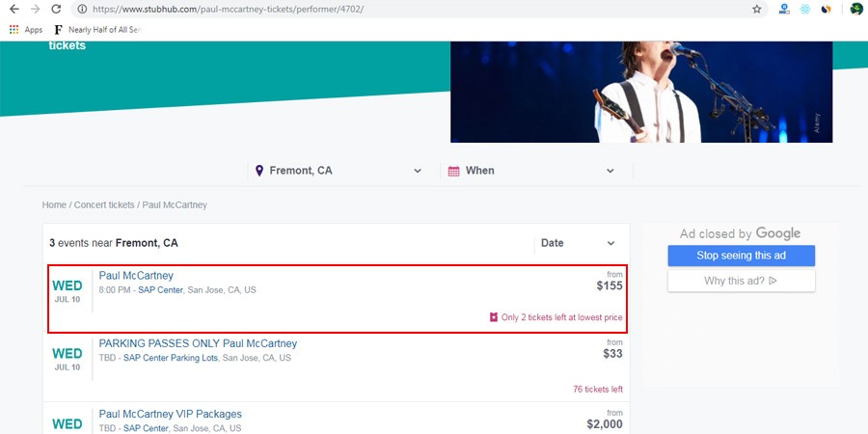Open the Chrome profile avatar
Viewport: 868px width, 434px height.
pyautogui.click(x=855, y=9)
